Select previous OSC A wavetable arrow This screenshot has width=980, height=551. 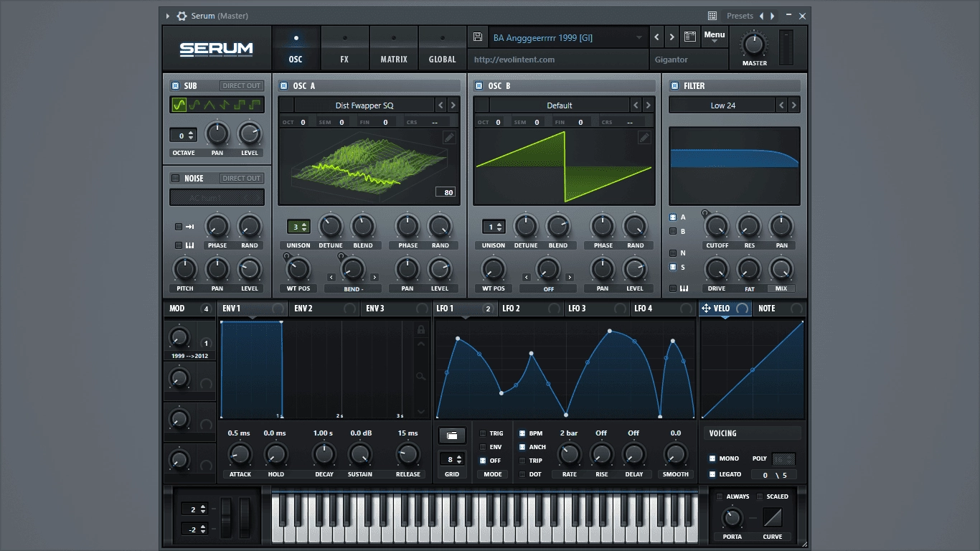tap(440, 105)
